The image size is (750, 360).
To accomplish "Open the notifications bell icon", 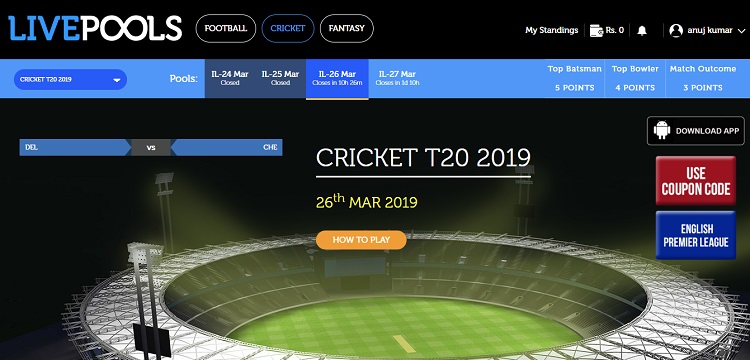I will 642,31.
